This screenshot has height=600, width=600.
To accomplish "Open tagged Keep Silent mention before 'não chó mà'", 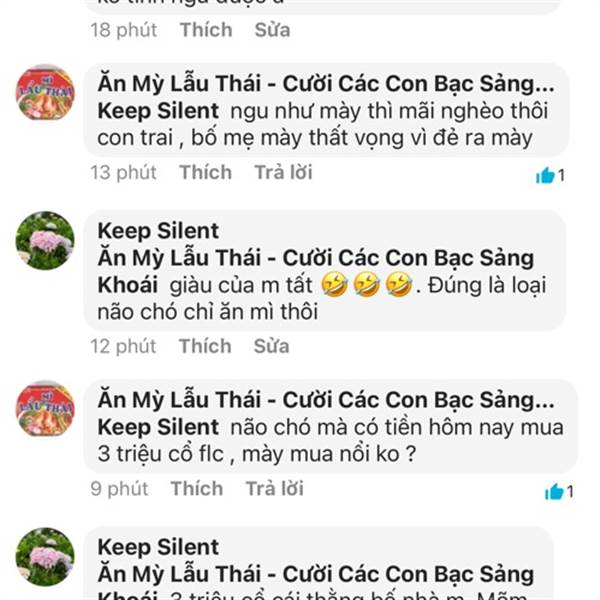I will tap(158, 427).
